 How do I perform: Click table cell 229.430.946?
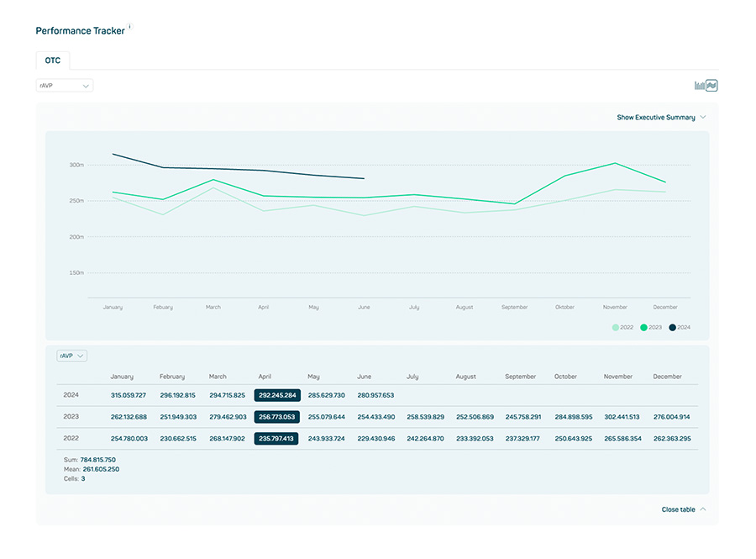pyautogui.click(x=376, y=439)
